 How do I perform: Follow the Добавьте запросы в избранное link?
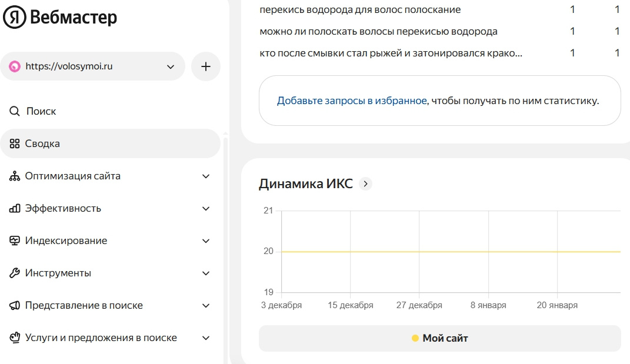tap(352, 101)
